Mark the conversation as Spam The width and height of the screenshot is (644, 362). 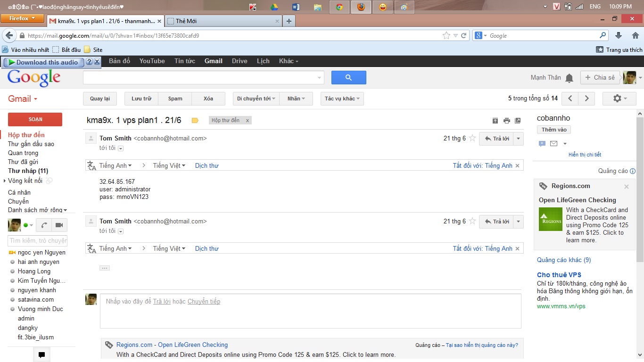(175, 99)
